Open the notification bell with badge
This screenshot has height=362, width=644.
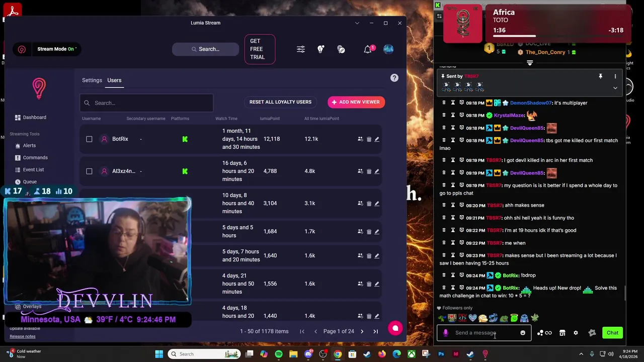pyautogui.click(x=368, y=49)
